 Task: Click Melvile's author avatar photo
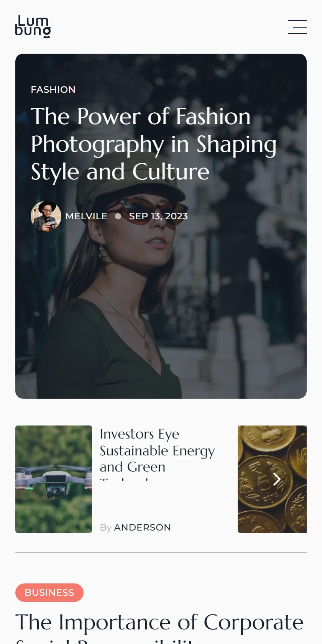(x=46, y=216)
